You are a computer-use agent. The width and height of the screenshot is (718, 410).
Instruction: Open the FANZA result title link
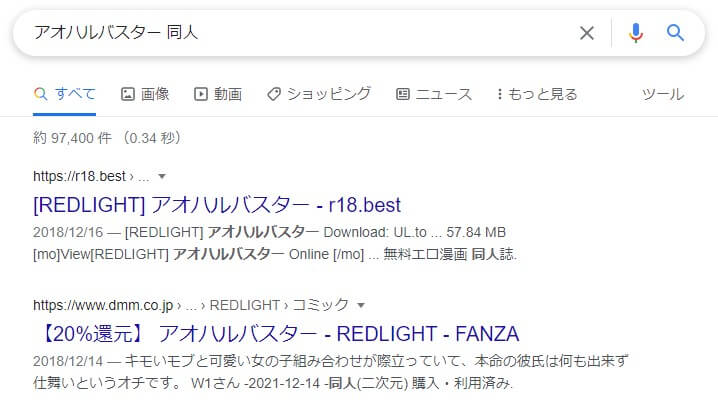coord(276,334)
